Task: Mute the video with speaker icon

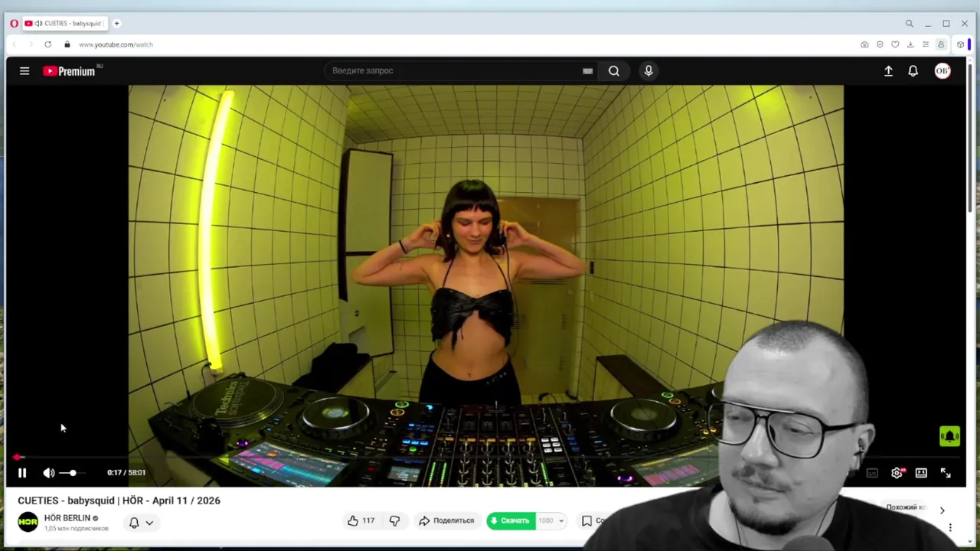Action: (48, 473)
